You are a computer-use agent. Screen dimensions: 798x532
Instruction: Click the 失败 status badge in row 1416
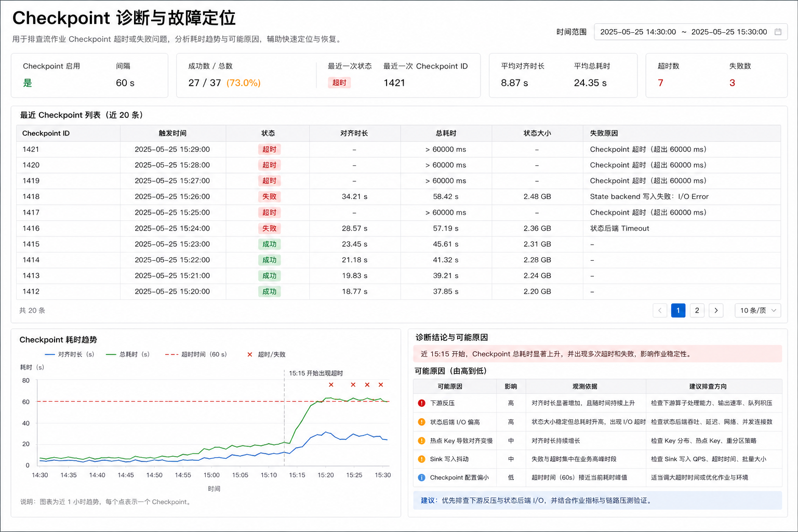click(269, 229)
